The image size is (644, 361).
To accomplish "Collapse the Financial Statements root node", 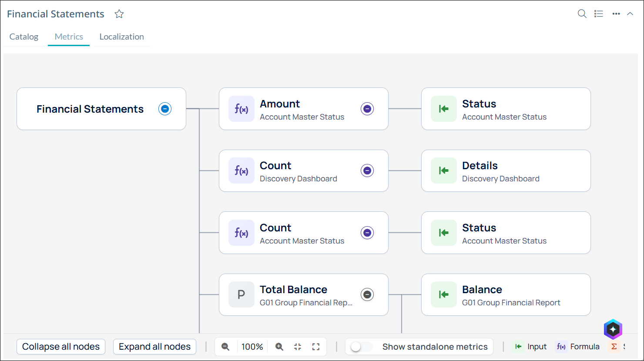I will coord(165,109).
